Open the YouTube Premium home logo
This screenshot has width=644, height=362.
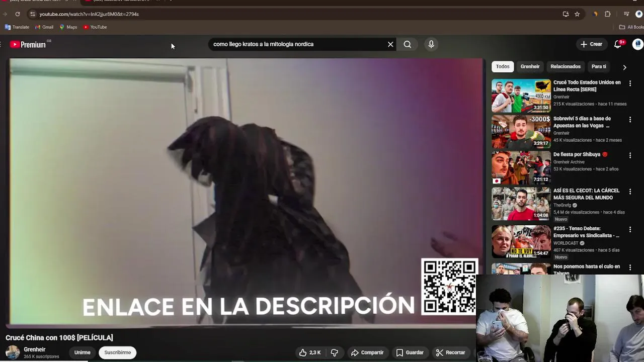(28, 45)
